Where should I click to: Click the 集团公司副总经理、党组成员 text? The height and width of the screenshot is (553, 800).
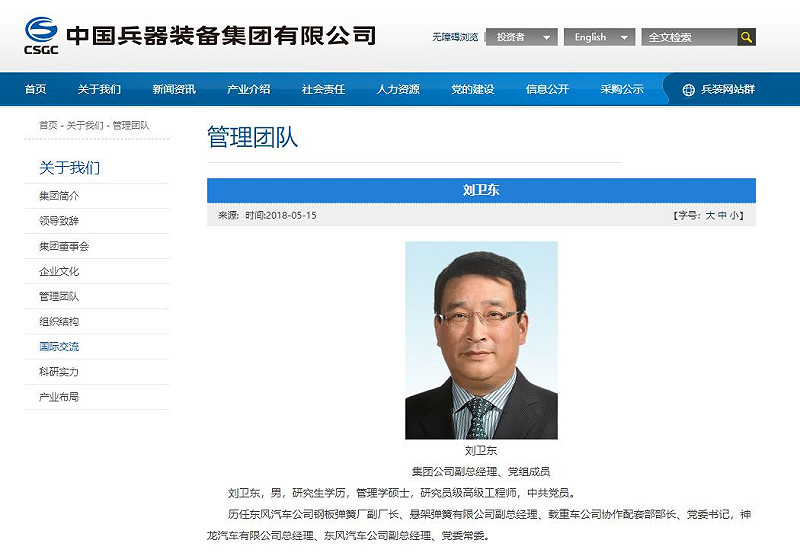click(481, 471)
